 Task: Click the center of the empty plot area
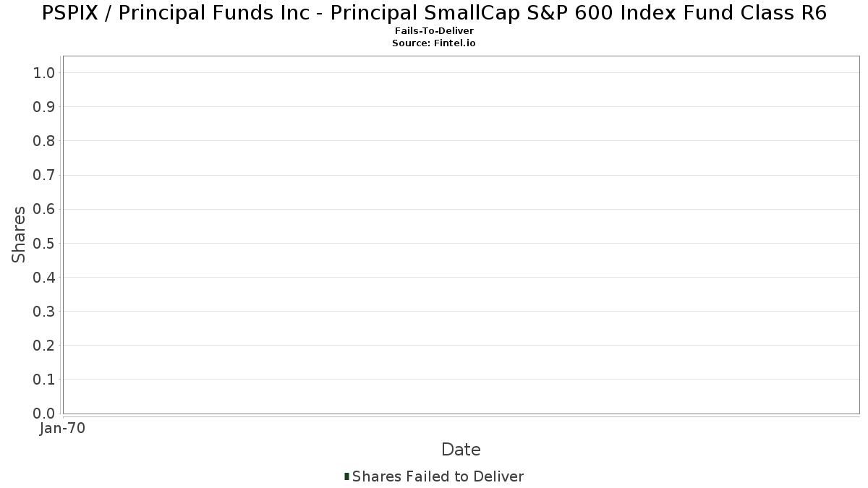(x=461, y=235)
